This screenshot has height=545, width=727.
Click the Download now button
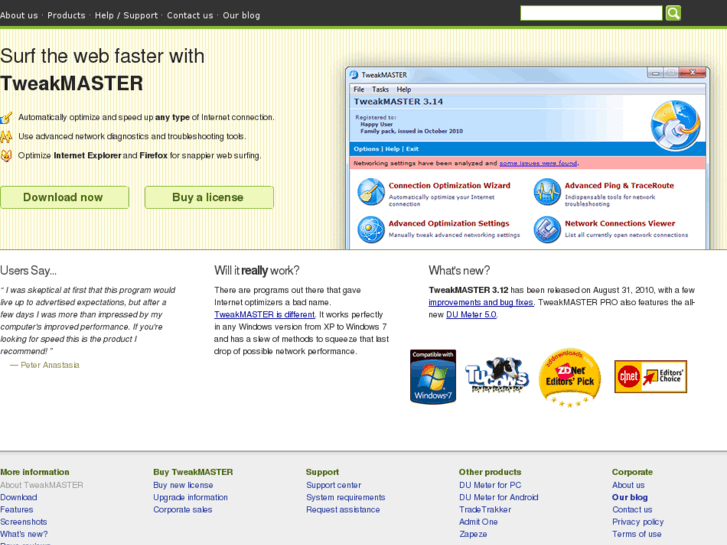(x=64, y=198)
